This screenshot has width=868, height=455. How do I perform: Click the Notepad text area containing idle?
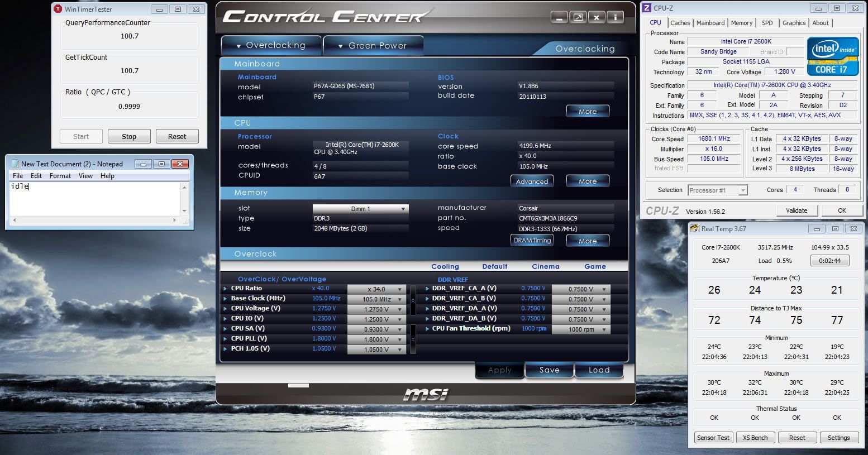95,199
